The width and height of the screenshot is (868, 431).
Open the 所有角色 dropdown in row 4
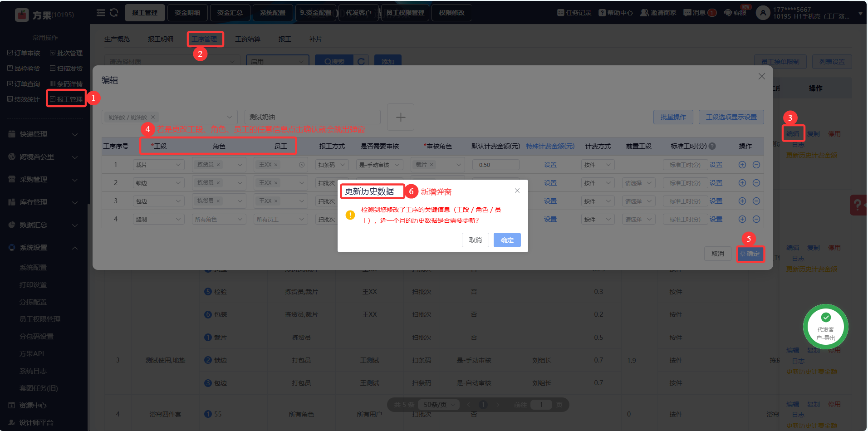point(219,219)
